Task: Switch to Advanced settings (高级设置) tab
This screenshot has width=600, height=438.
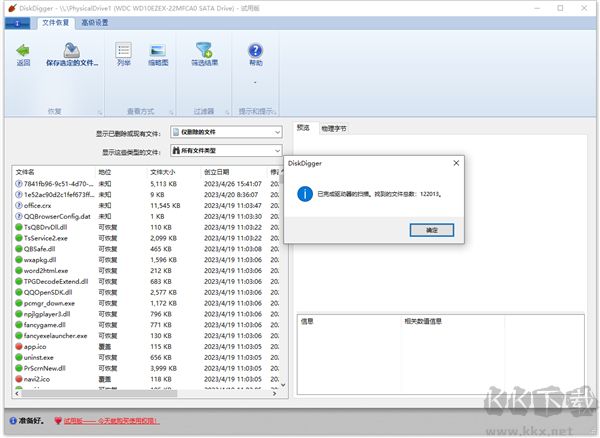Action: click(x=97, y=22)
